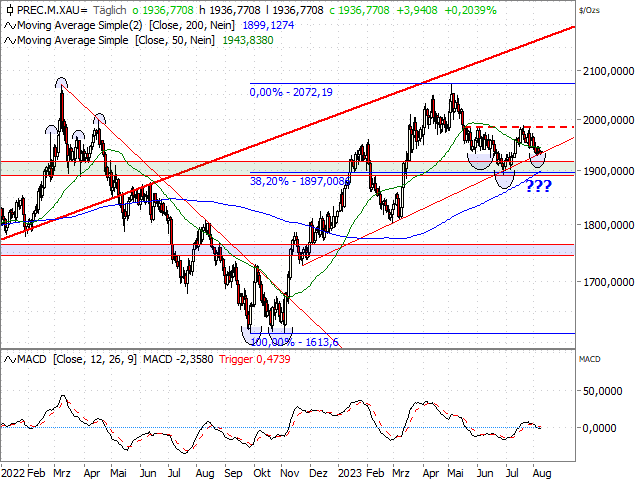
Task: Click the 50 MA value 1943,8380
Action: pos(248,40)
